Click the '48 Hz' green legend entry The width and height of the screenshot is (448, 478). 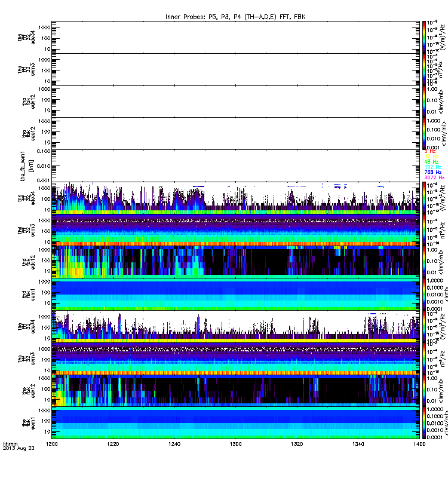tap(431, 162)
